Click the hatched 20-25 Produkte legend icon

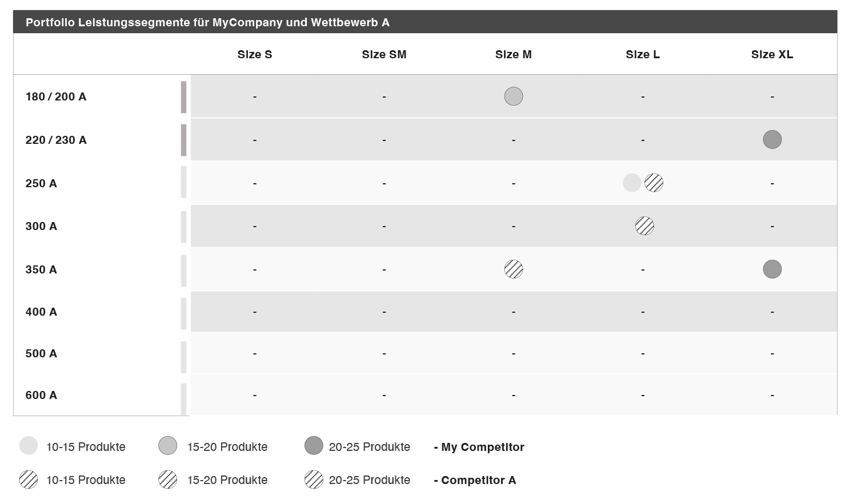314,479
